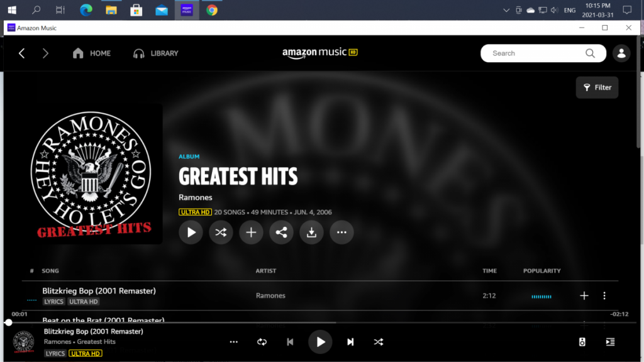The image size is (644, 362).
Task: Open Windows Start menu
Action: tap(12, 10)
